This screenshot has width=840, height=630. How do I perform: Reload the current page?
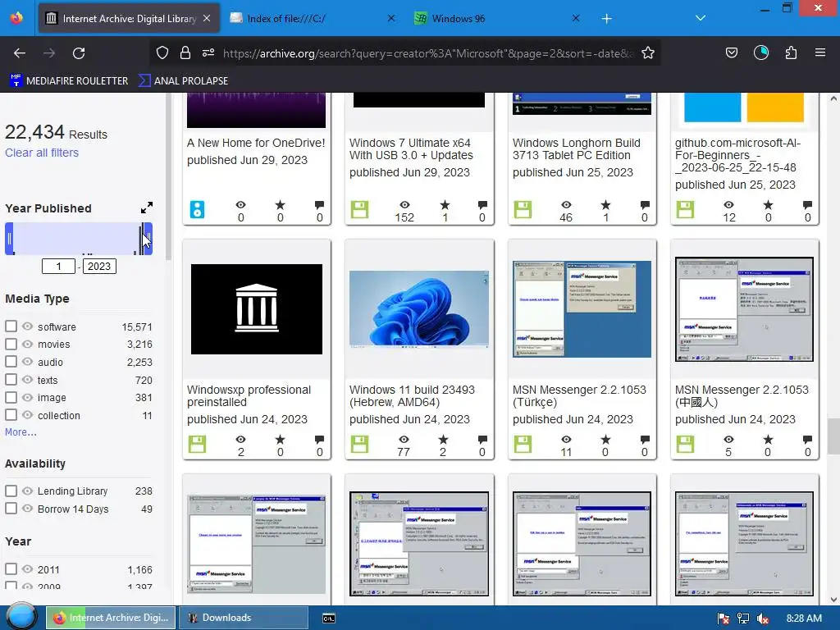79,53
